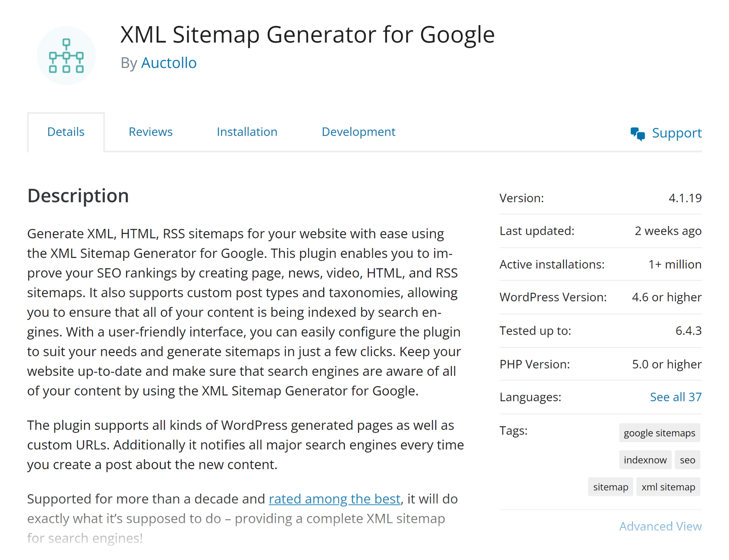Click the 'xml sitemap' tag
This screenshot has width=729, height=560.
click(668, 487)
